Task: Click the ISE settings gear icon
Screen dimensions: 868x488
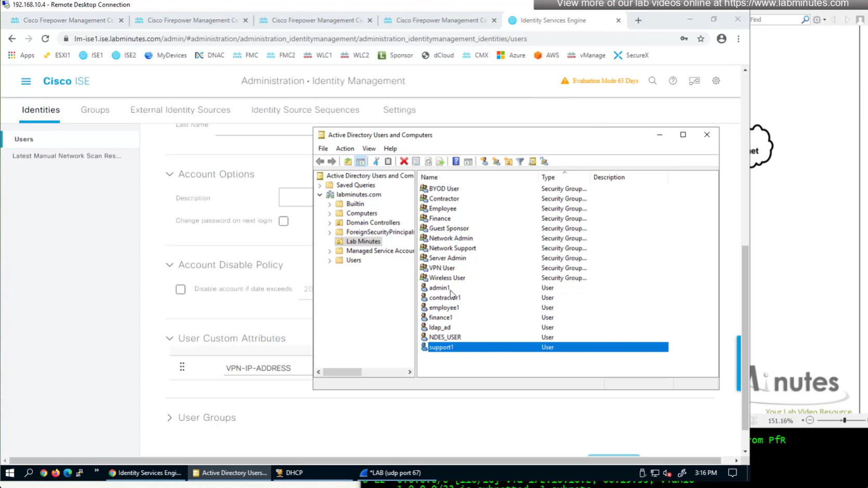Action: (x=716, y=81)
